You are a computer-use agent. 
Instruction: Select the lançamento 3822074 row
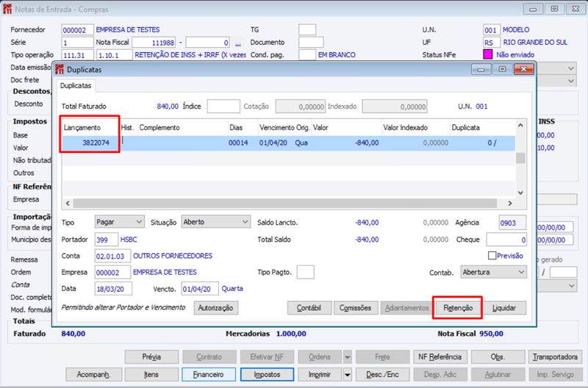[x=288, y=143]
